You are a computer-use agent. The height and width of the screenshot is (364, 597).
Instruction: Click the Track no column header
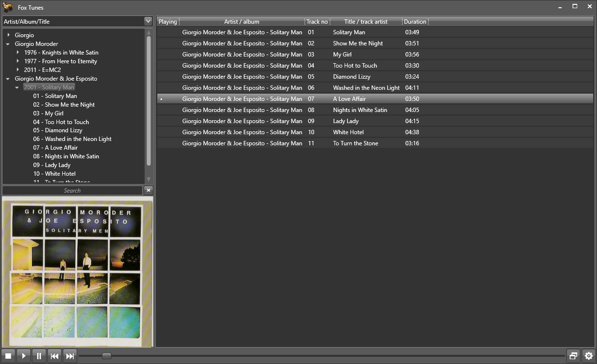click(317, 22)
